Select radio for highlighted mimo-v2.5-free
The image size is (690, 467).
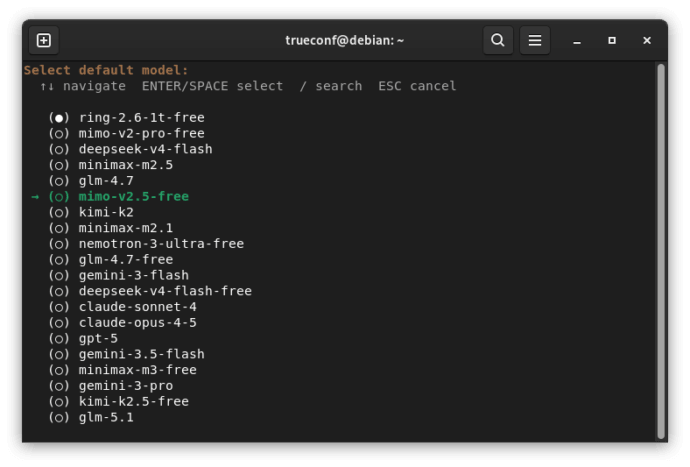(59, 197)
